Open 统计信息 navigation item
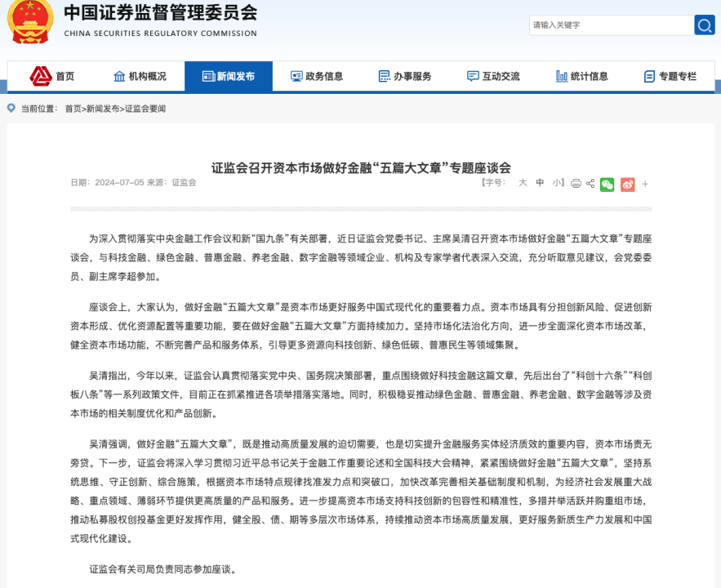 tap(581, 76)
